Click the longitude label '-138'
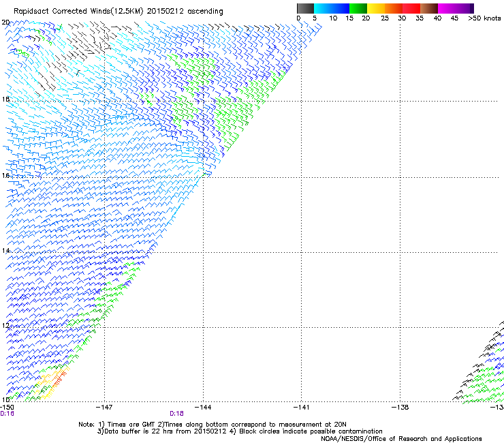 pyautogui.click(x=400, y=408)
